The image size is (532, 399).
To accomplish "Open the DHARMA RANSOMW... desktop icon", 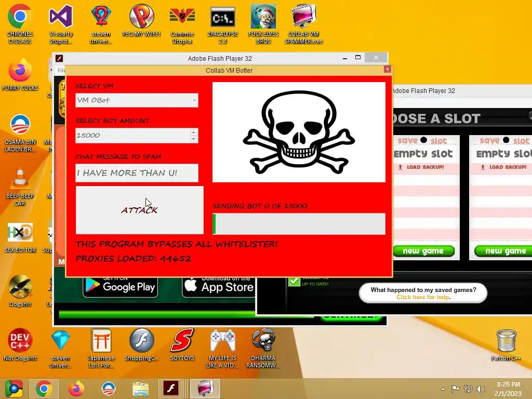I will tap(263, 348).
